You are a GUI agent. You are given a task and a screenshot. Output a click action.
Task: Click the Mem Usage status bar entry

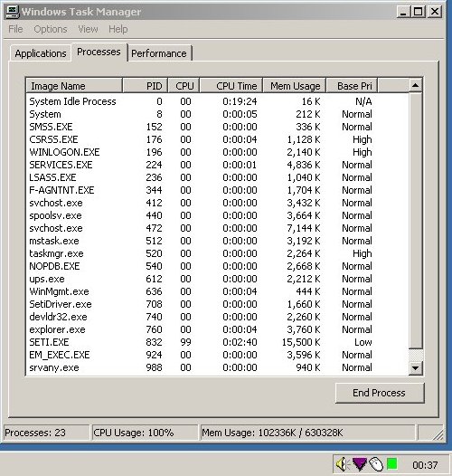point(307,433)
